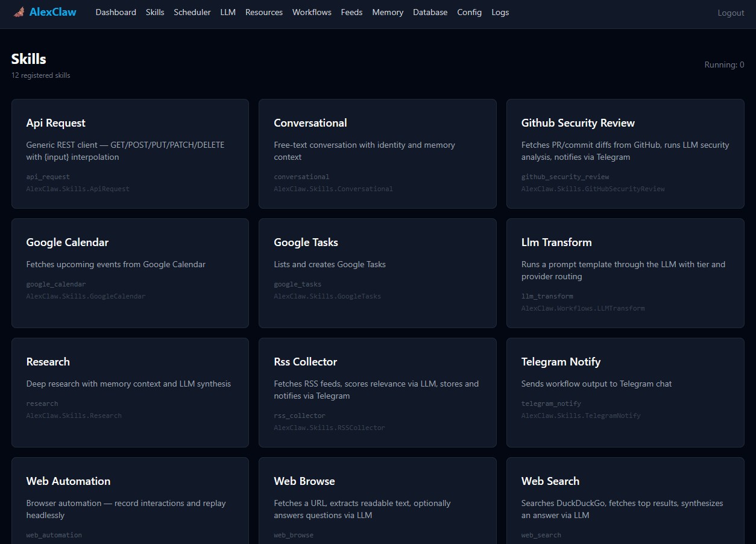Image resolution: width=756 pixels, height=544 pixels.
Task: Click the telegram_notify identifier text
Action: tap(551, 403)
